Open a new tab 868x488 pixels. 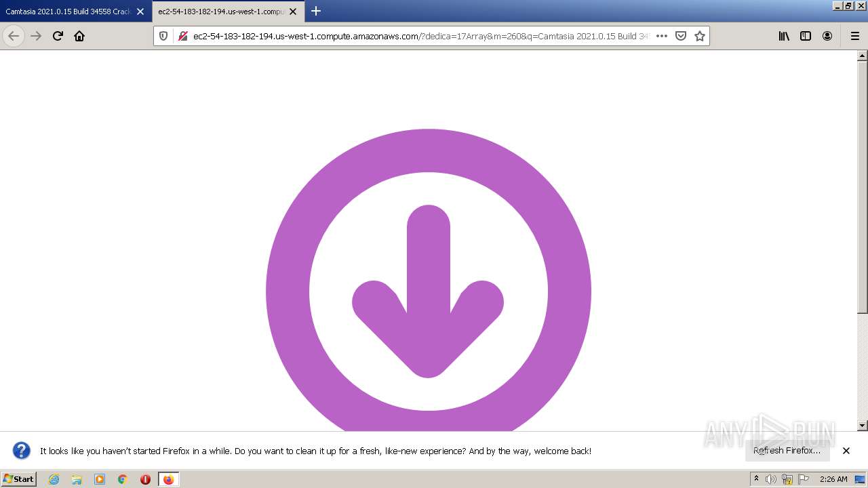coord(315,11)
